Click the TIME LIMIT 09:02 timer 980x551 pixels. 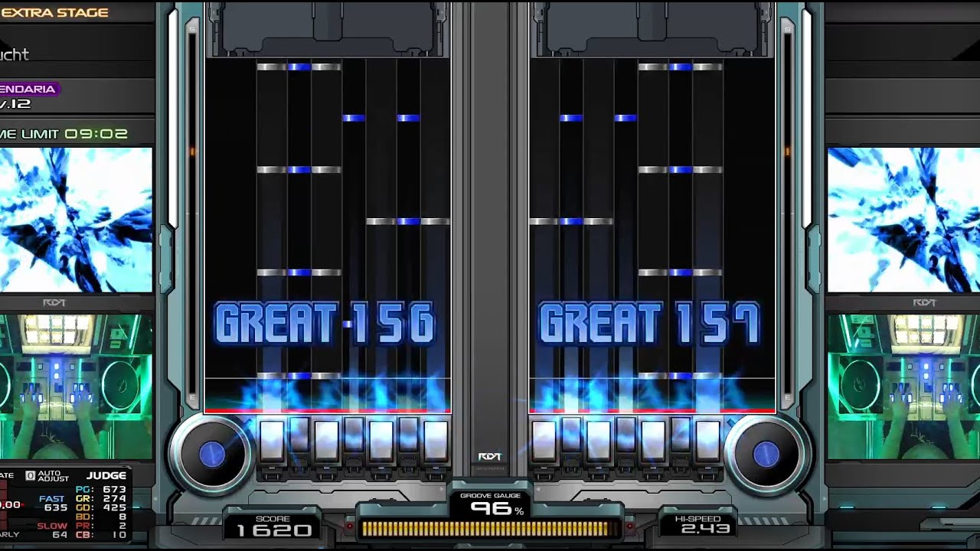[64, 134]
